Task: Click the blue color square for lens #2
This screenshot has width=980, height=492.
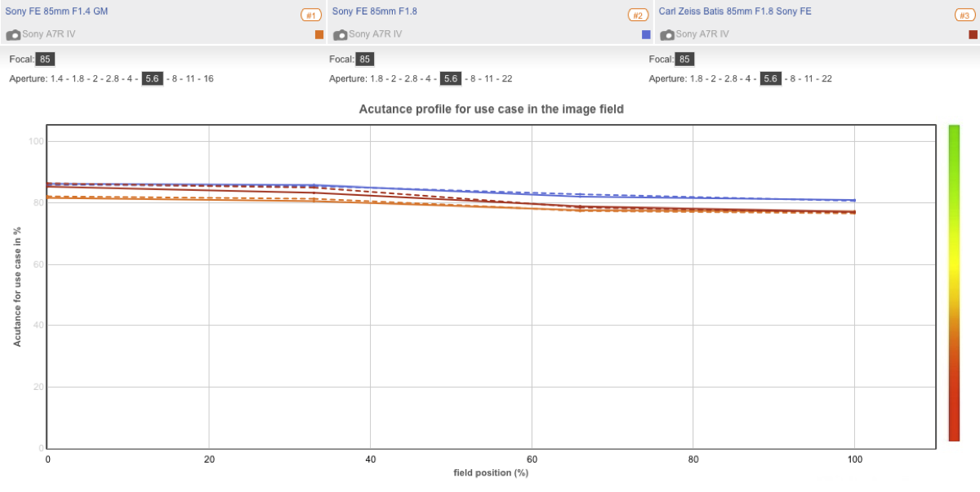Action: 646,34
